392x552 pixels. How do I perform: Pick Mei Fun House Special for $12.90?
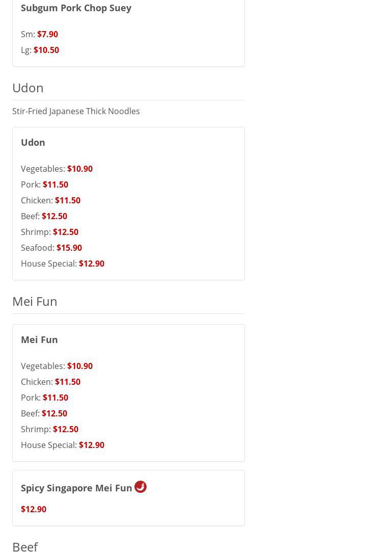tap(91, 445)
